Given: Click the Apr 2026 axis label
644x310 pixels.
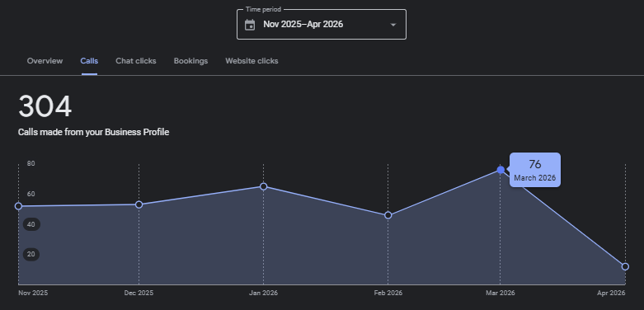Looking at the screenshot, I should pos(611,294).
